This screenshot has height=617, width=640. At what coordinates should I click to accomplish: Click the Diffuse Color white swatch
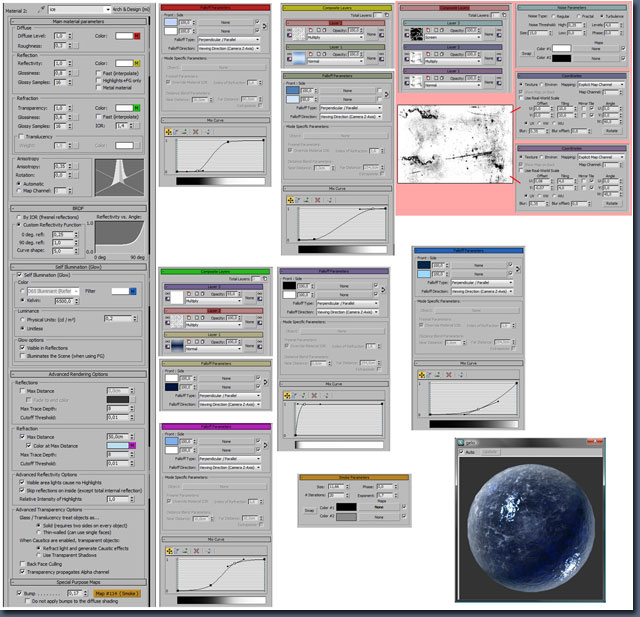[124, 36]
